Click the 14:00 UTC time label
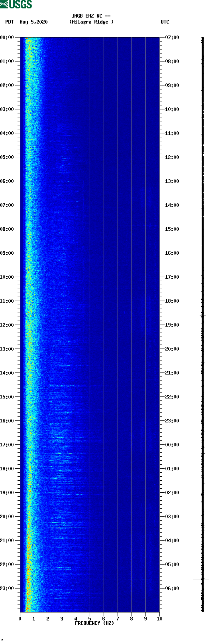 click(x=172, y=205)
